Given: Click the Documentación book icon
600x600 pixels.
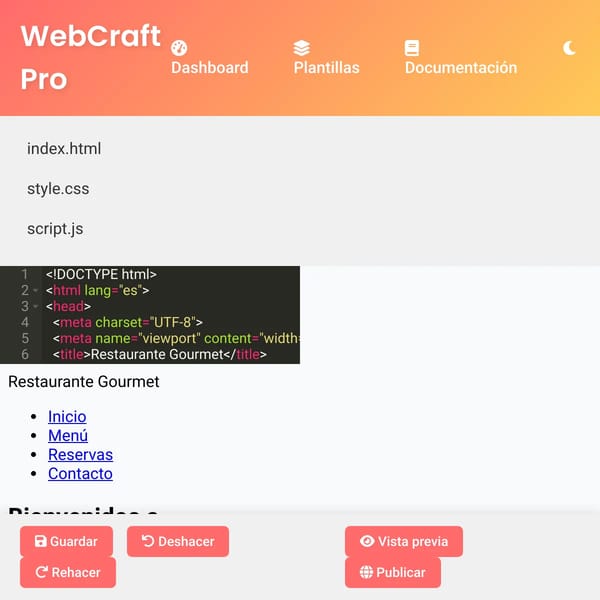Looking at the screenshot, I should click(x=412, y=48).
